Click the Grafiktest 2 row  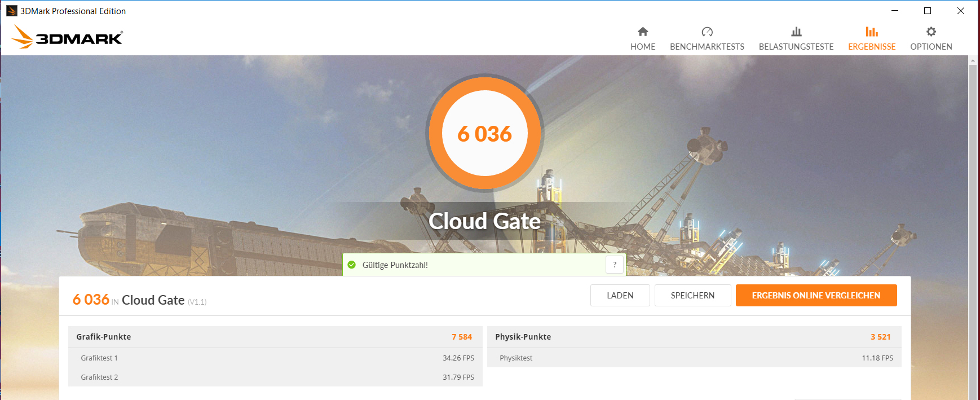275,377
